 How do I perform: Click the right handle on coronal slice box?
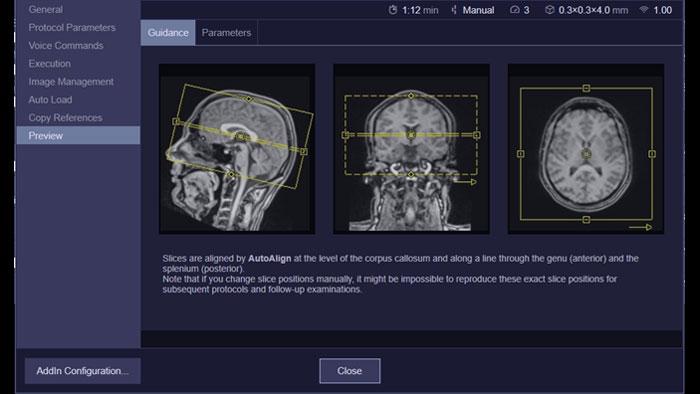coord(477,135)
